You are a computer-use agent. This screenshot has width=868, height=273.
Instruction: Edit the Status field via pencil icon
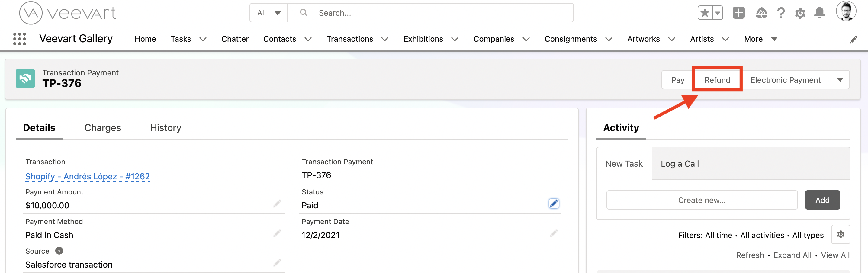[554, 203]
